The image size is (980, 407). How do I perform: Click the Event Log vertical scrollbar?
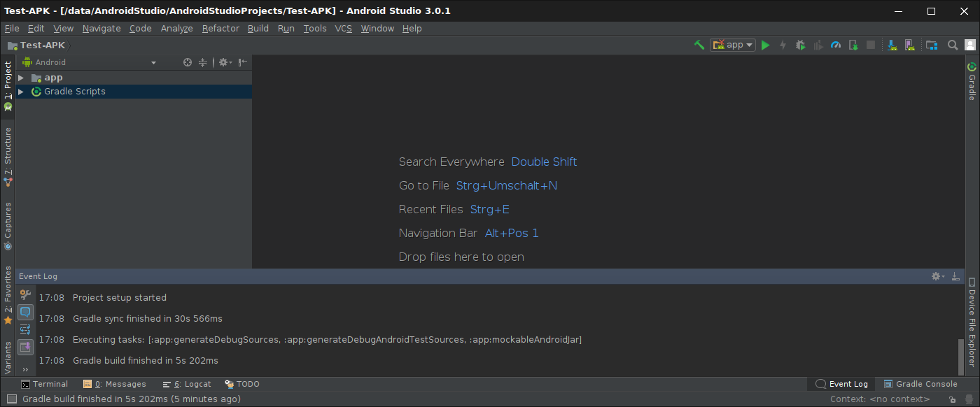click(960, 357)
